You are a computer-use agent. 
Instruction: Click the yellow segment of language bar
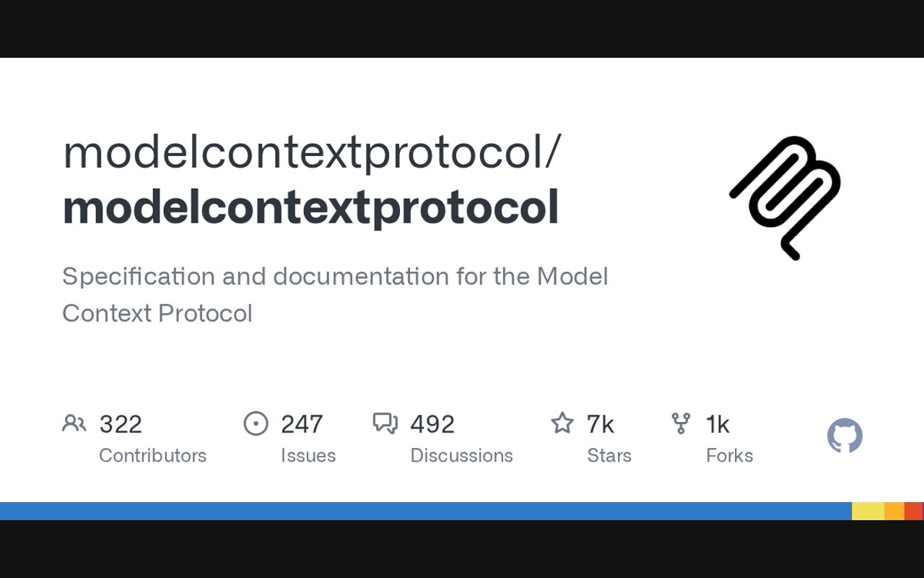pos(868,511)
